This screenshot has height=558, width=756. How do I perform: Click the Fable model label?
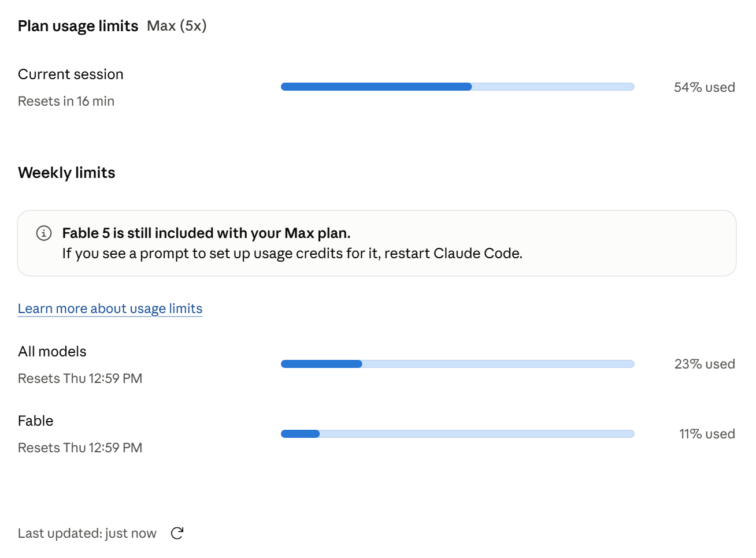tap(36, 421)
